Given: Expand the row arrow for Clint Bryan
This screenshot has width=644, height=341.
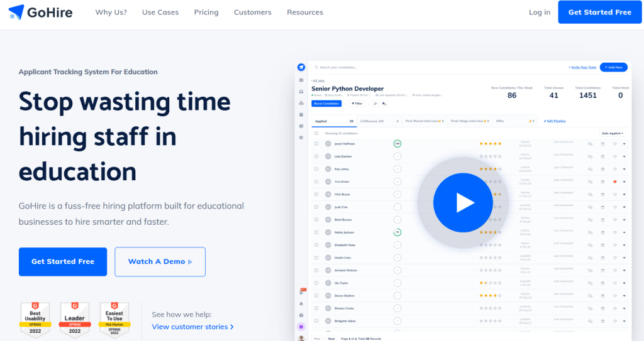Looking at the screenshot, I should click(625, 195).
